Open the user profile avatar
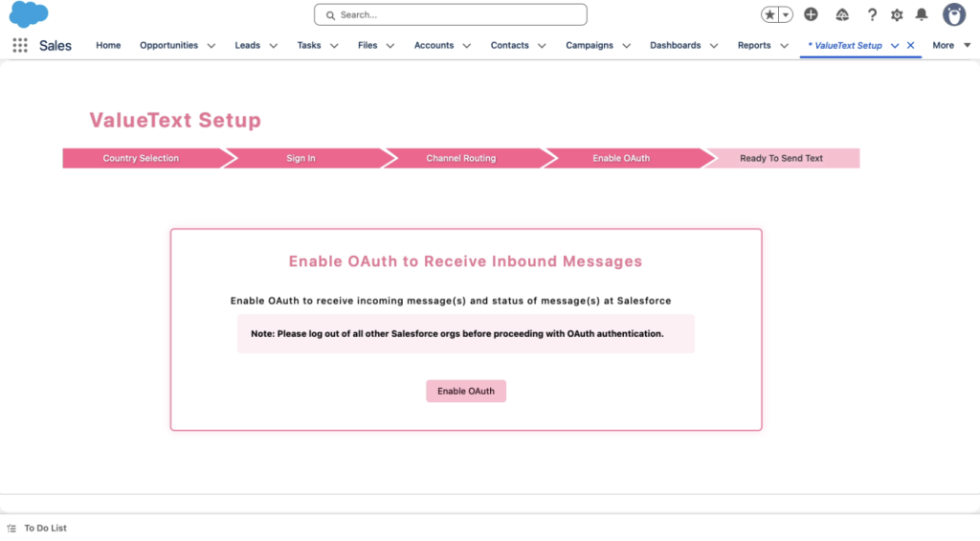 click(953, 14)
